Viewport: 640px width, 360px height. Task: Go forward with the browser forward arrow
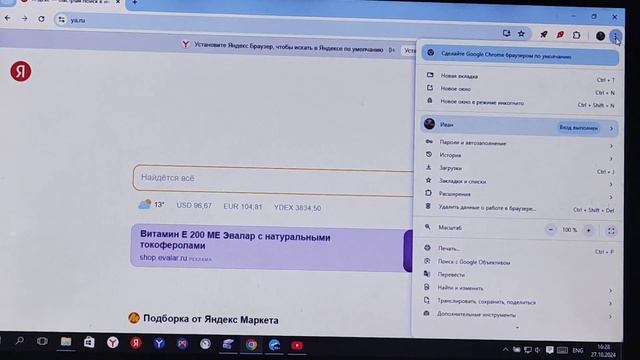click(24, 19)
